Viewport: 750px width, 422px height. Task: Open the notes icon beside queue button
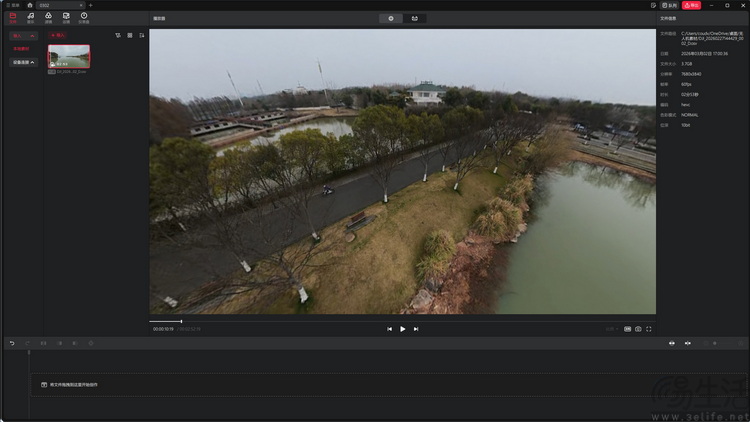tap(653, 5)
